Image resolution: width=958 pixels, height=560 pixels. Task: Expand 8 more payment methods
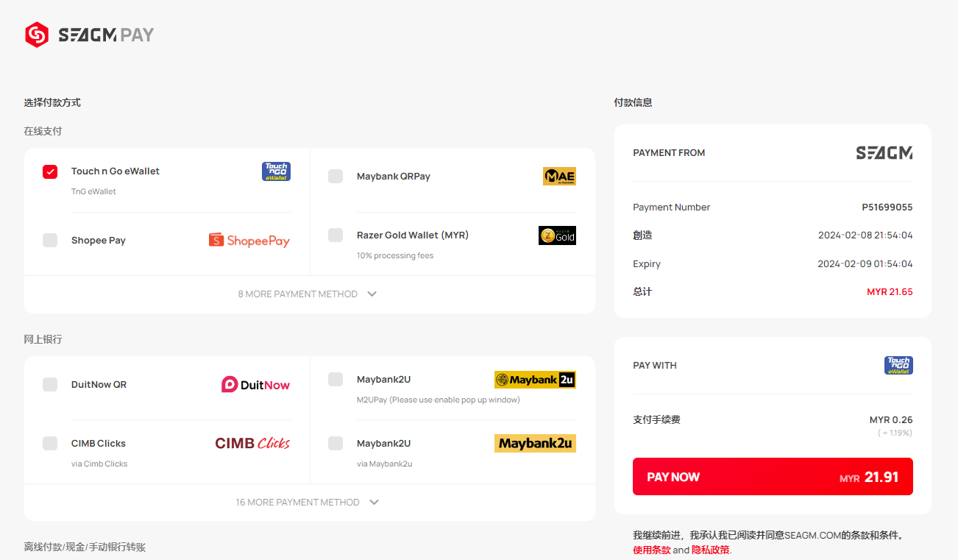coord(308,294)
